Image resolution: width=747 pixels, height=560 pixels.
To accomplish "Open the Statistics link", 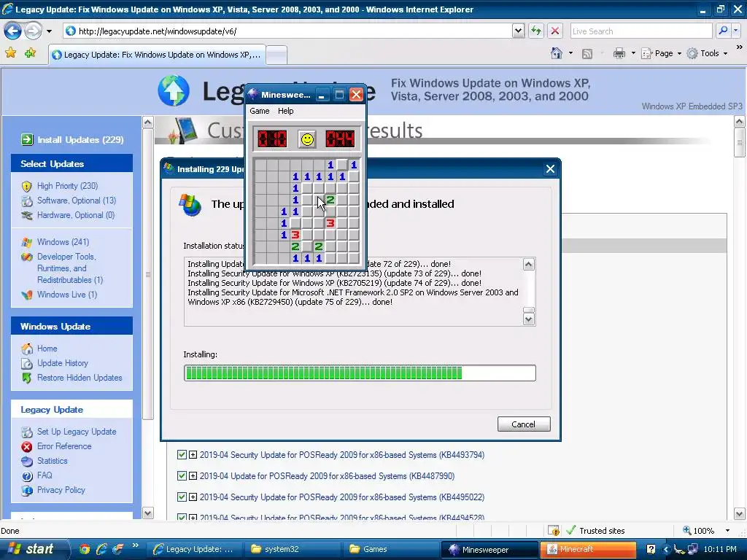I will [53, 461].
